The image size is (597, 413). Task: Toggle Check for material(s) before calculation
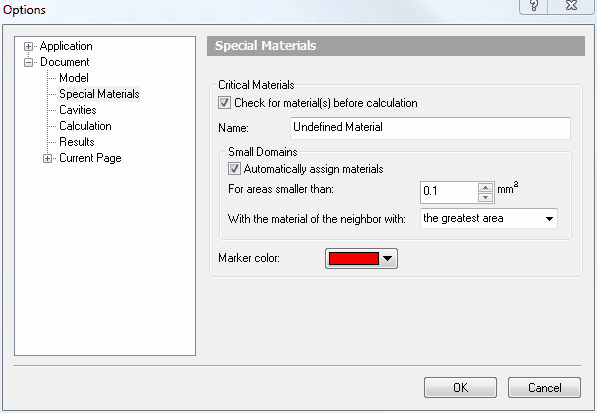click(224, 103)
